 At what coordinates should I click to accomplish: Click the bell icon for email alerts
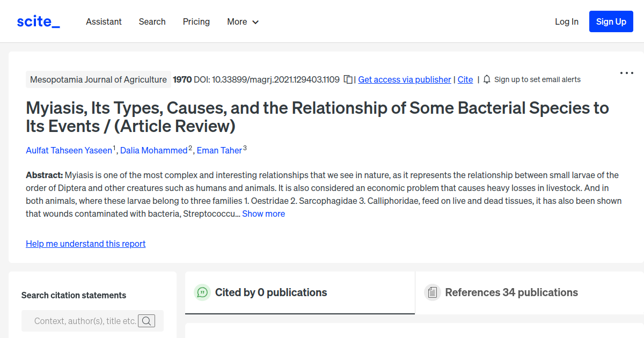tap(486, 79)
